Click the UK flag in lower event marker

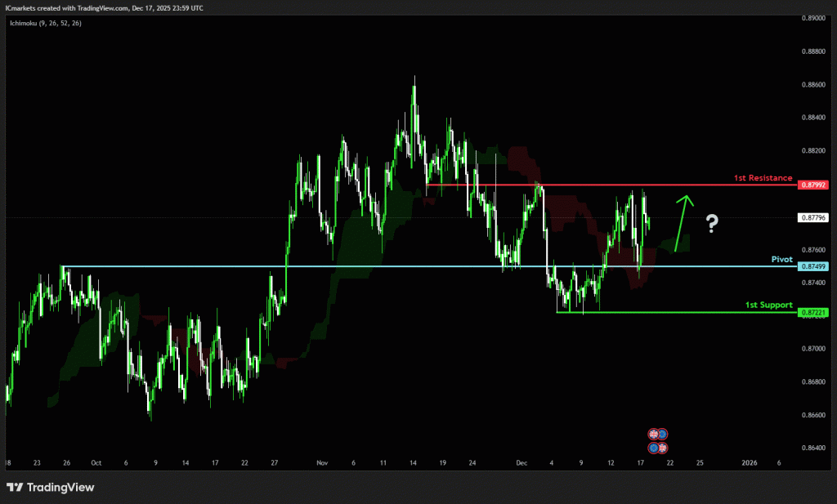[x=663, y=448]
